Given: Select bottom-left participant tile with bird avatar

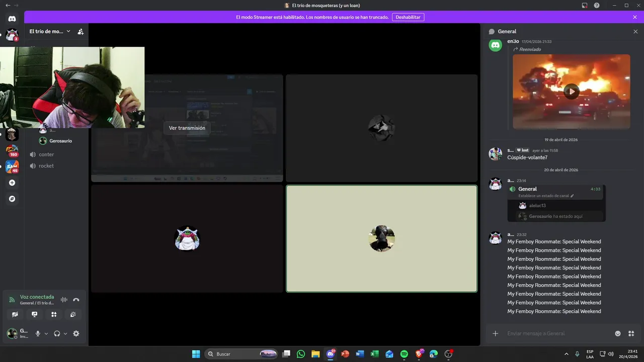Looking at the screenshot, I should pos(187,238).
